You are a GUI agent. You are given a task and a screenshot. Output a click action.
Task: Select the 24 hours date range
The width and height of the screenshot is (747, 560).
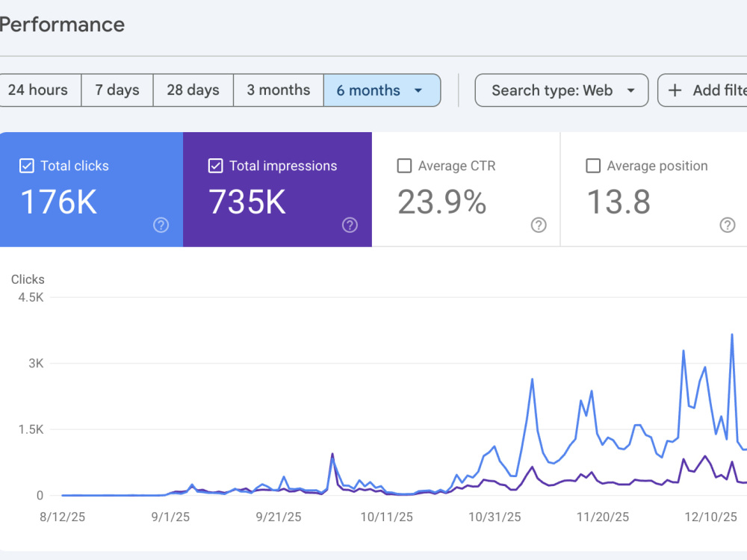click(38, 90)
